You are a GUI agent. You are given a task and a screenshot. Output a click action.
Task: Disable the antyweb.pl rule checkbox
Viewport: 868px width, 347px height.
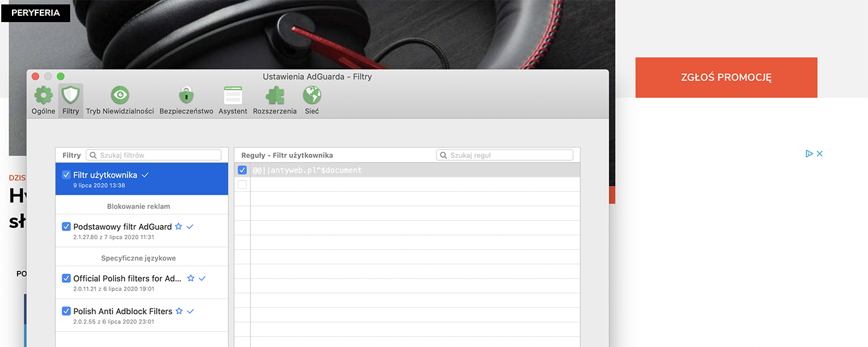coord(242,170)
